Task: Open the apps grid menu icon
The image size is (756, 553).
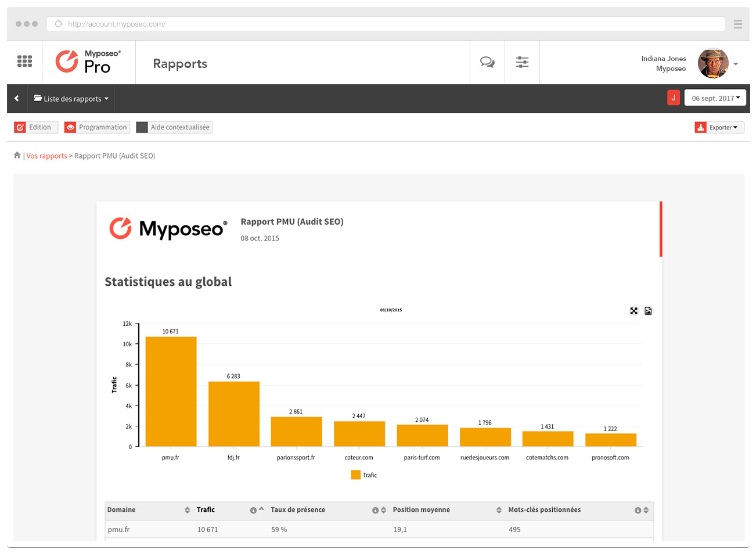Action: tap(24, 61)
